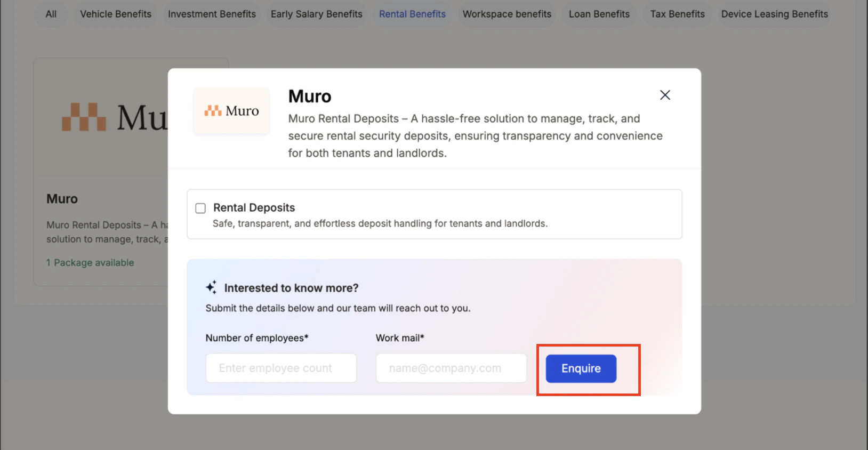This screenshot has width=868, height=450.
Task: Click the 'Submit the details below' text
Action: (338, 308)
